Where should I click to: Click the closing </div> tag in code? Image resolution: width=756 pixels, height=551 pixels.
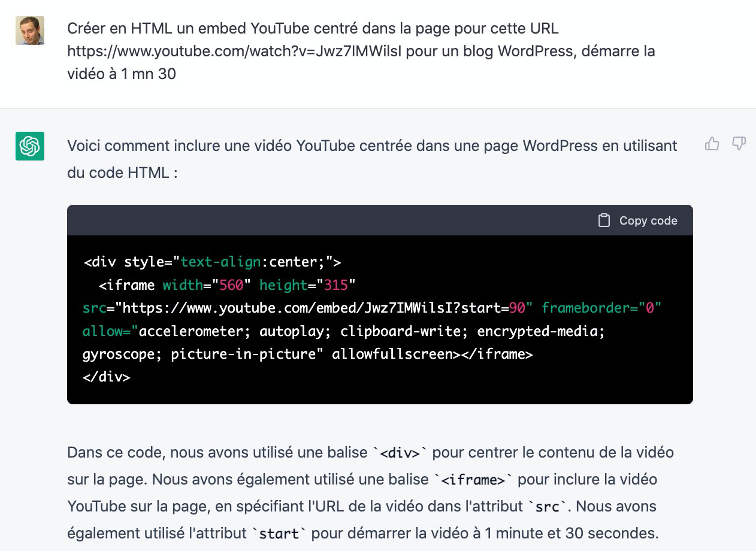pos(106,377)
